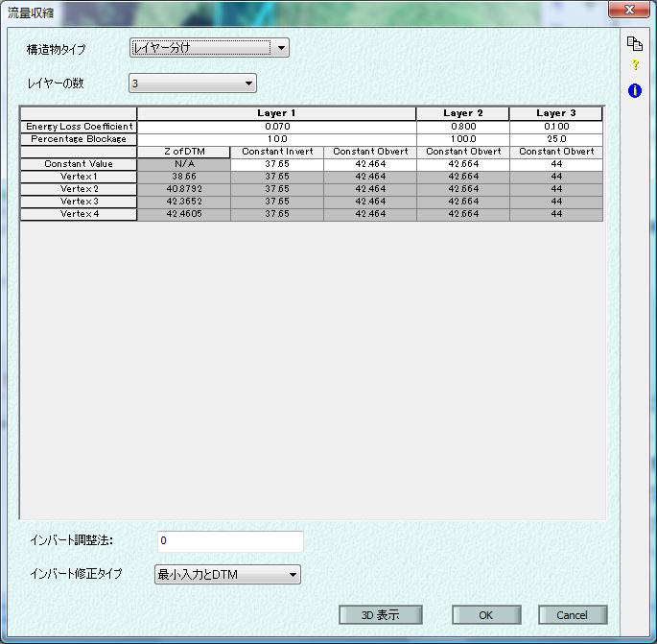Click the Z of DTM column header
The image size is (657, 644).
[184, 152]
